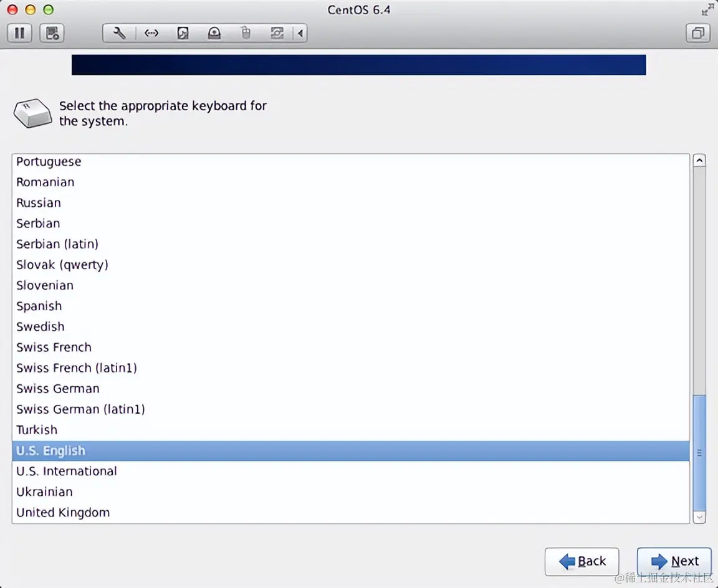This screenshot has height=588, width=718.
Task: Click the keyboard key icon
Action: 32,113
